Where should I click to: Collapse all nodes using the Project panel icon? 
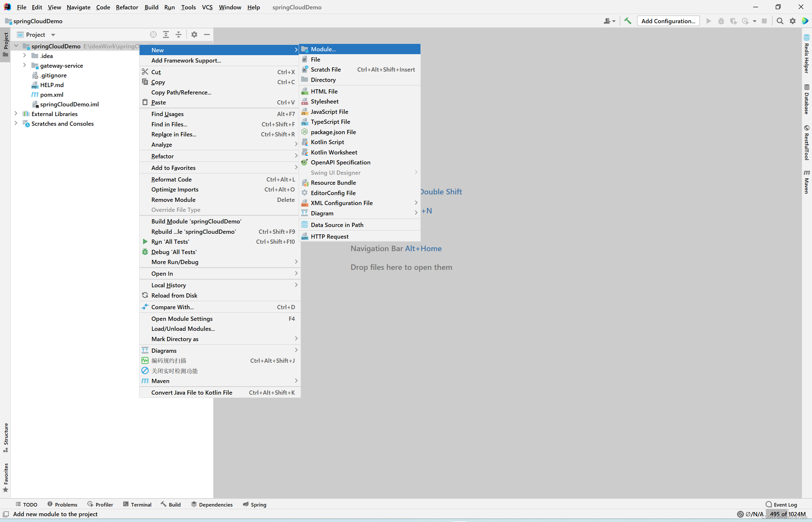179,34
